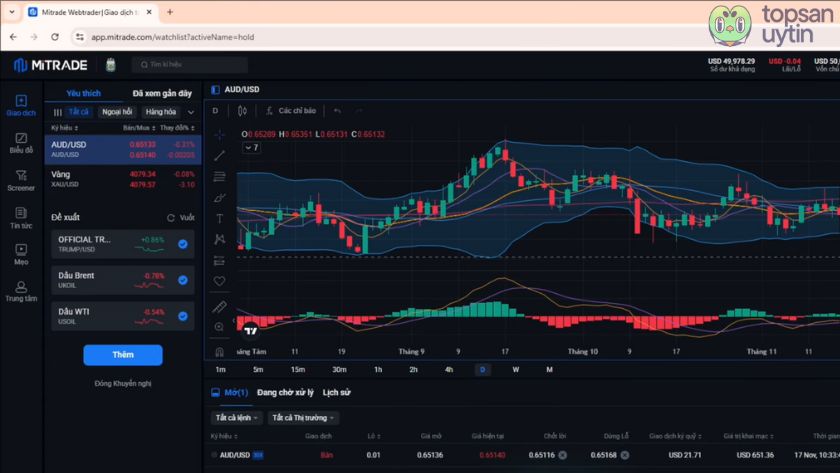Remove stop loss 0.65168 value
840x473 pixels.
625,455
